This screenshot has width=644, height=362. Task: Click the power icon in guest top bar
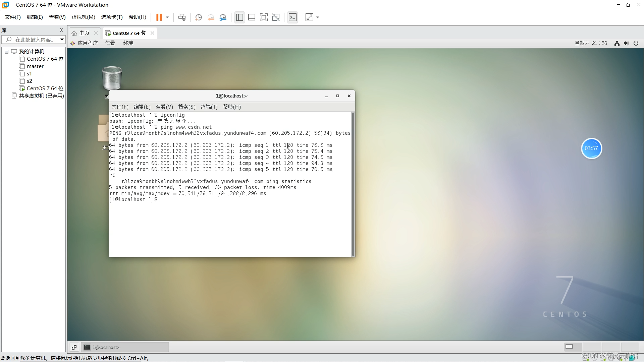636,43
